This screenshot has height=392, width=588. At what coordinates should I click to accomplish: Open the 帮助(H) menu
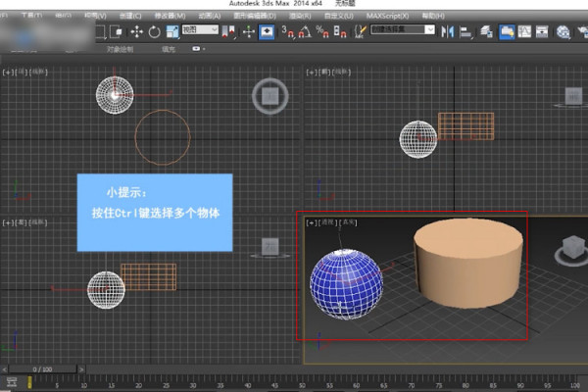coord(433,16)
